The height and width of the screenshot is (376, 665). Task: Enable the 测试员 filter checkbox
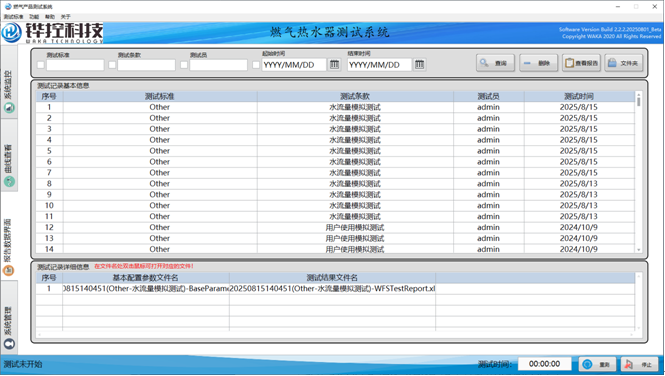point(184,65)
